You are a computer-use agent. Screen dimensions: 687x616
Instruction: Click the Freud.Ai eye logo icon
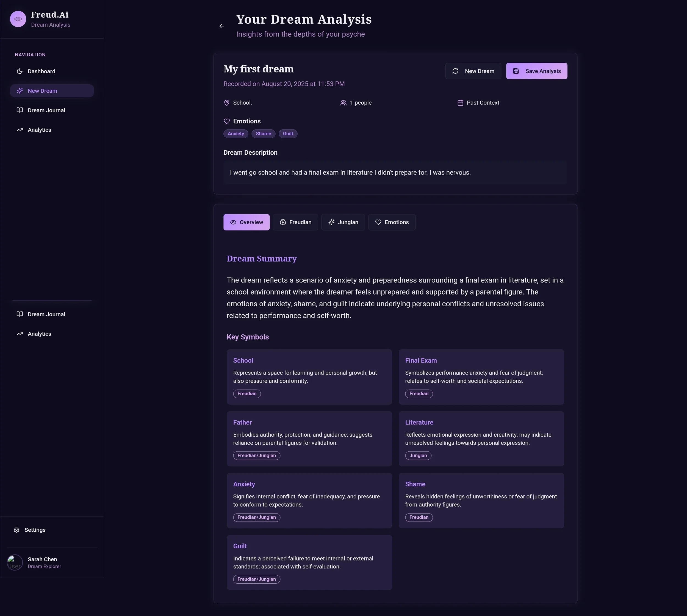tap(18, 19)
